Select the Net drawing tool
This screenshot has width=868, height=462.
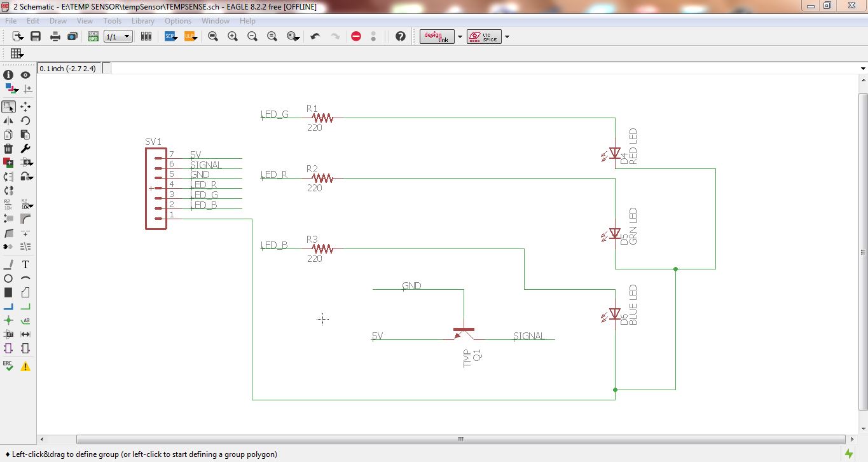pos(25,306)
